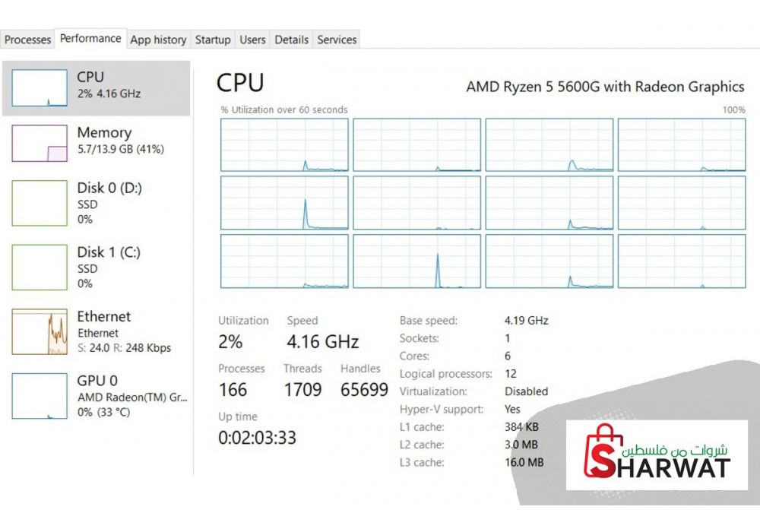Click the first logical processor graph

[284, 145]
